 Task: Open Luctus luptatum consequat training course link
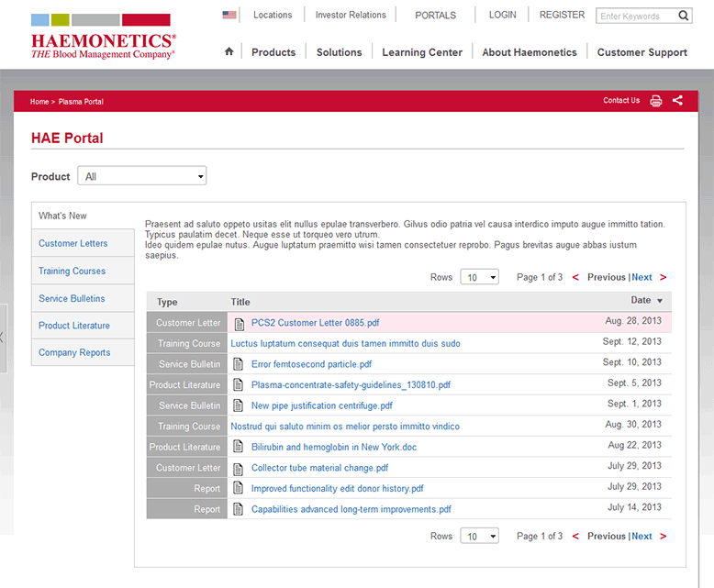tap(345, 344)
